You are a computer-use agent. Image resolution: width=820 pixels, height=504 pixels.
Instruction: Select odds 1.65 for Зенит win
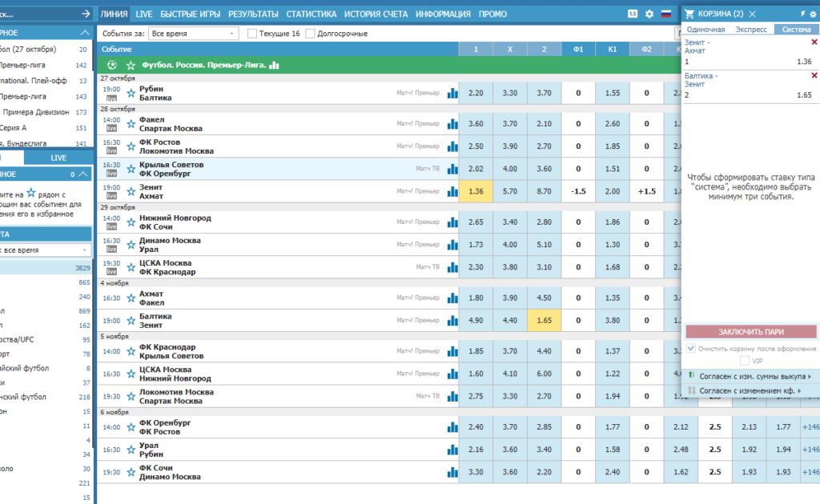click(544, 321)
